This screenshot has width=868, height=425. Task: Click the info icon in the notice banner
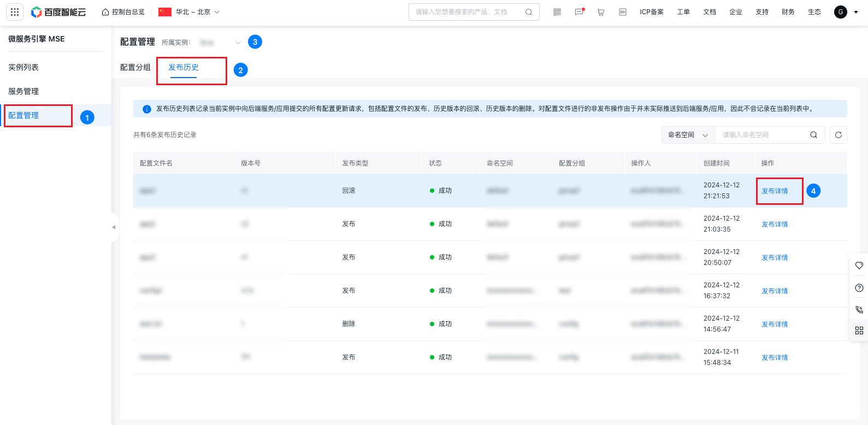(x=147, y=109)
